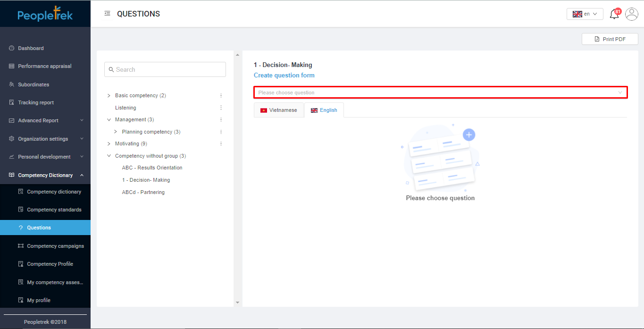Viewport: 644px width, 329px height.
Task: Open options menu for Management
Action: [x=221, y=119]
